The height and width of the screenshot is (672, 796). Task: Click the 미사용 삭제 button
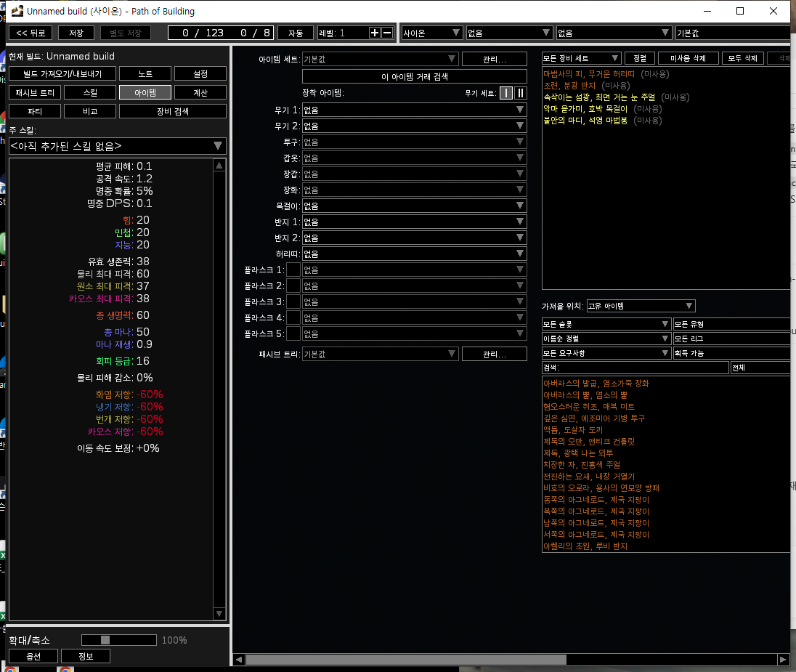(x=688, y=58)
